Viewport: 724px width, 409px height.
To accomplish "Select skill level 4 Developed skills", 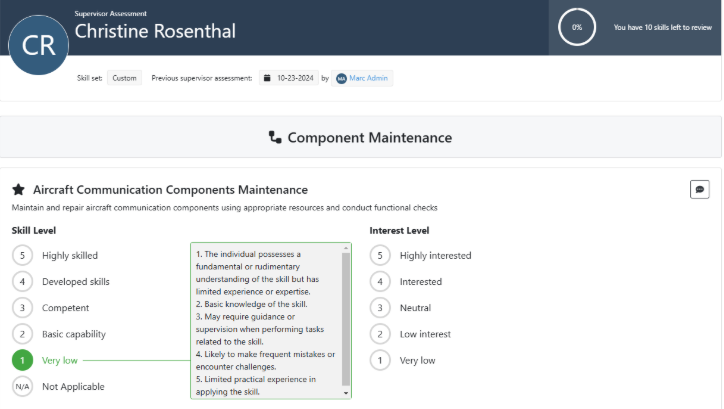I will 22,281.
